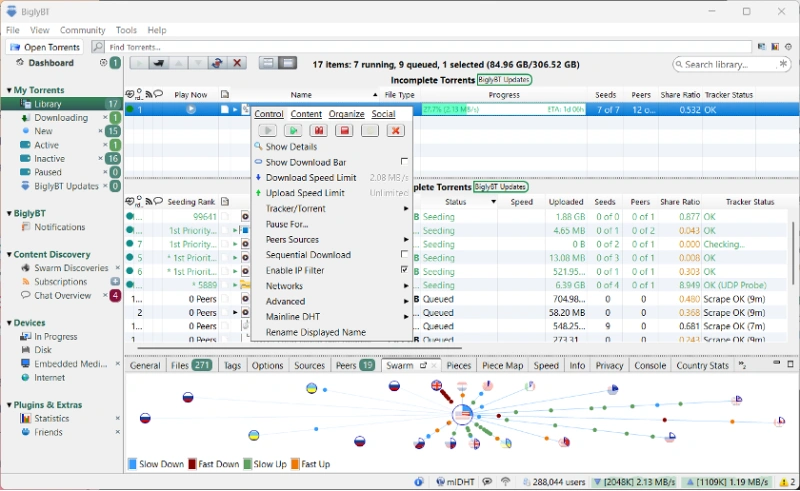This screenshot has height=491, width=800.
Task: Click the red stop icon in context menu
Action: [344, 130]
